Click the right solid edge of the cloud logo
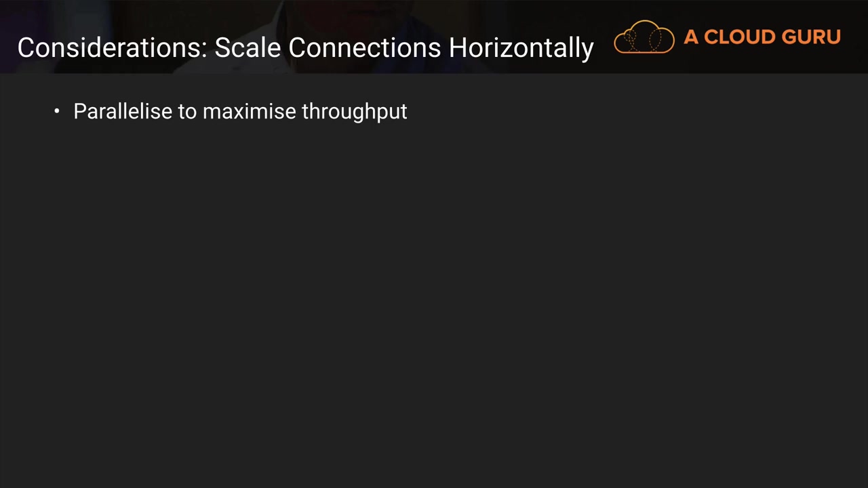Image resolution: width=868 pixels, height=488 pixels. 671,41
